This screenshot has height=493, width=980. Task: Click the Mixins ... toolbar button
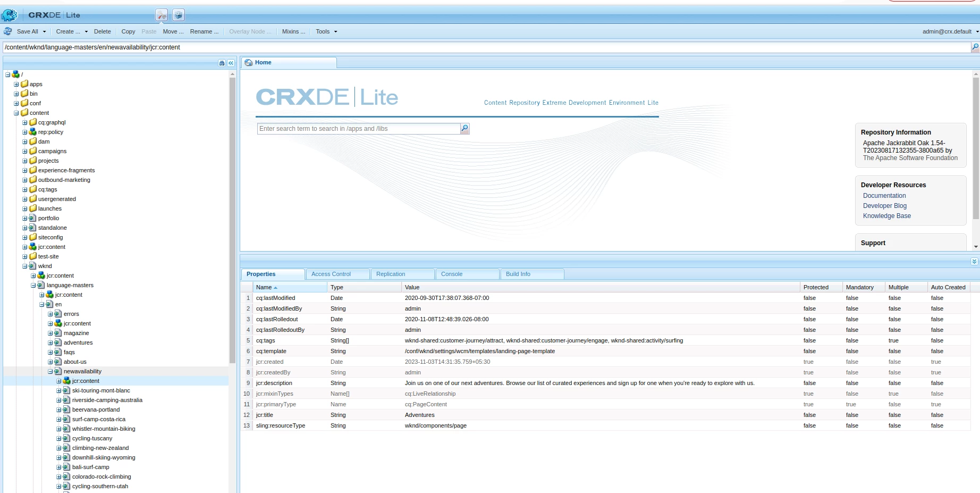coord(293,31)
